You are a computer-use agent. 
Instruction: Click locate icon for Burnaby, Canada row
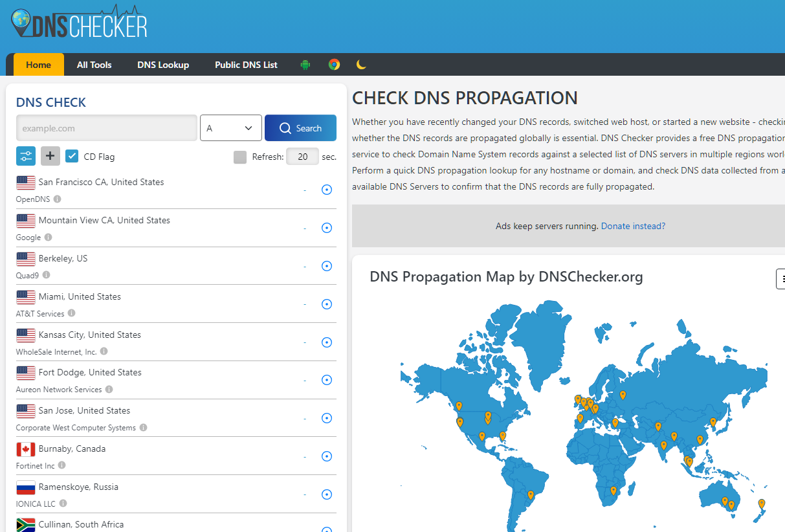coord(327,456)
